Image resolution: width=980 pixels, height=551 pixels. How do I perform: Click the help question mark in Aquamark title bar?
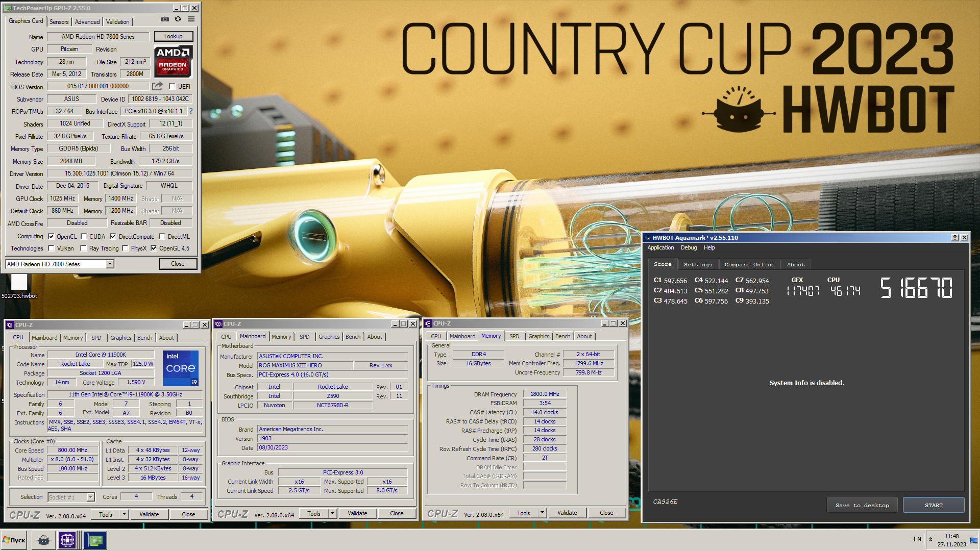coord(955,238)
